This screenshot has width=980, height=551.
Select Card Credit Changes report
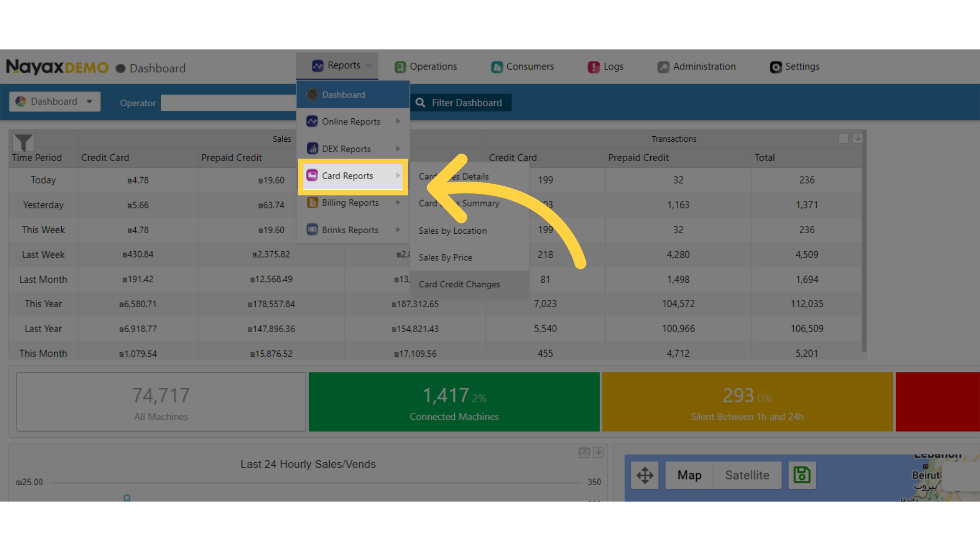pyautogui.click(x=470, y=284)
